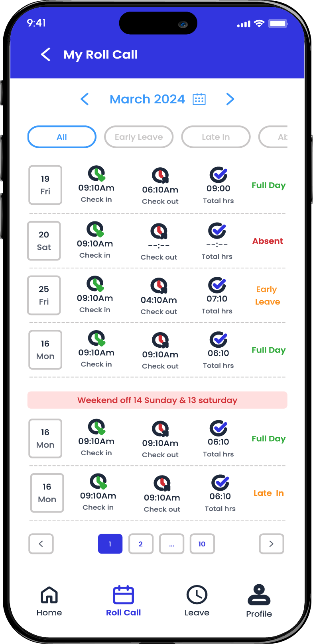This screenshot has width=313, height=644.
Task: Tap the back arrow beside My Roll Call
Action: coord(46,55)
